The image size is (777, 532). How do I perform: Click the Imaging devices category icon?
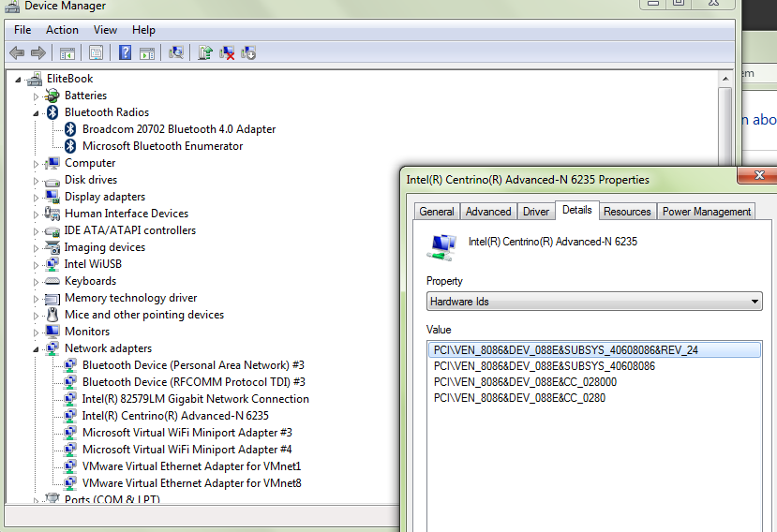point(52,247)
